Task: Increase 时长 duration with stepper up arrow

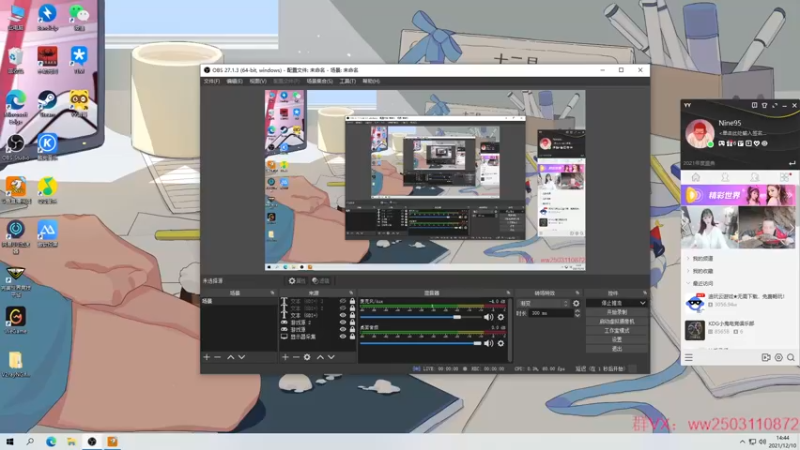Action: (577, 311)
